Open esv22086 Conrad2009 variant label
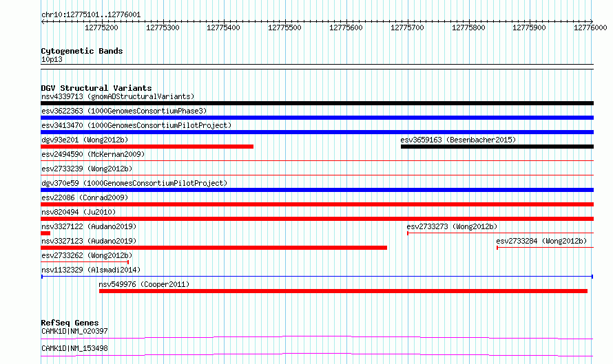 click(x=85, y=197)
